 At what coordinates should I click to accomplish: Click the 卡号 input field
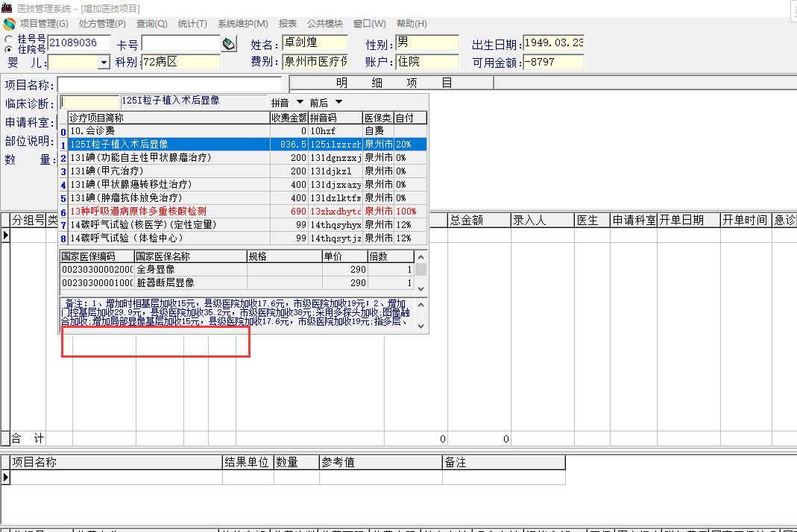point(181,44)
